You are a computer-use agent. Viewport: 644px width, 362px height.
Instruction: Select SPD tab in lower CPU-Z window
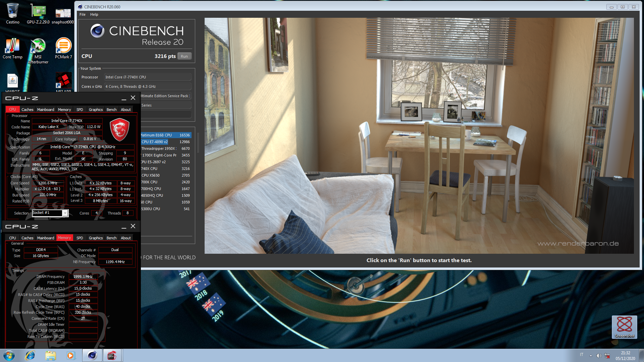pos(79,238)
